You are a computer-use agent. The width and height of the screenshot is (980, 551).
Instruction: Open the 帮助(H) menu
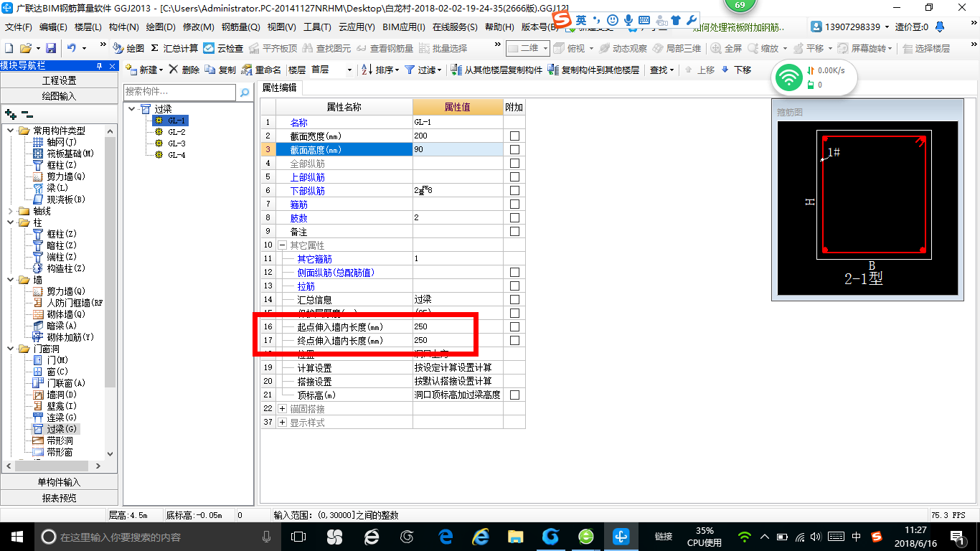point(499,27)
